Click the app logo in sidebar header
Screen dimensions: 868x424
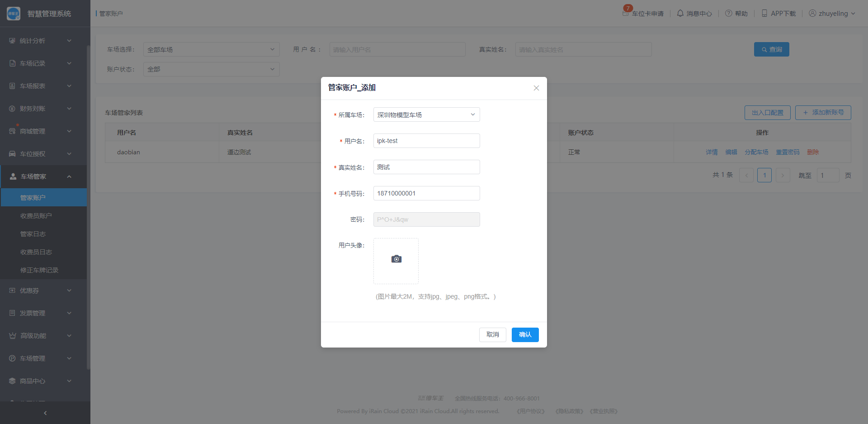(x=14, y=14)
